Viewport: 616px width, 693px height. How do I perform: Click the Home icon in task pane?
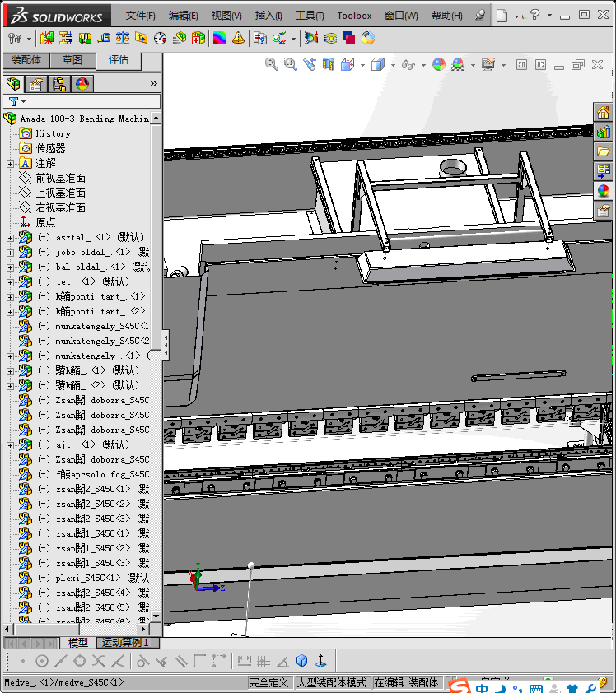pyautogui.click(x=604, y=113)
